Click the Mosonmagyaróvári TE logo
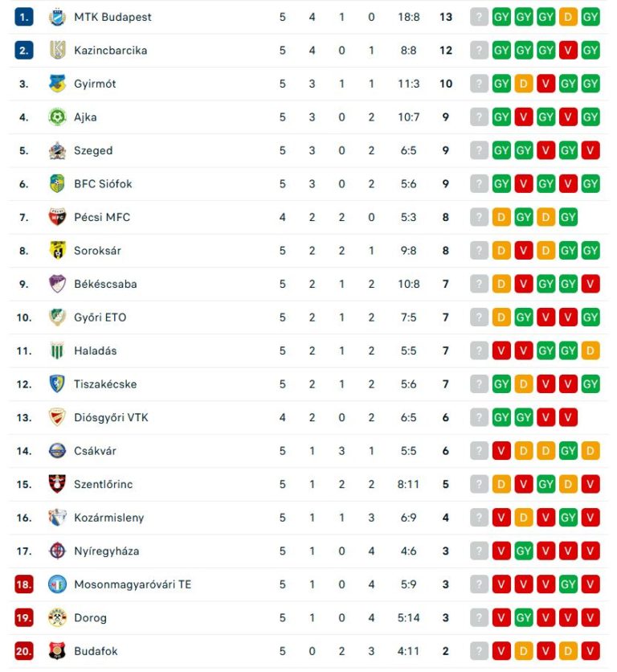The width and height of the screenshot is (617, 672). coord(57,584)
